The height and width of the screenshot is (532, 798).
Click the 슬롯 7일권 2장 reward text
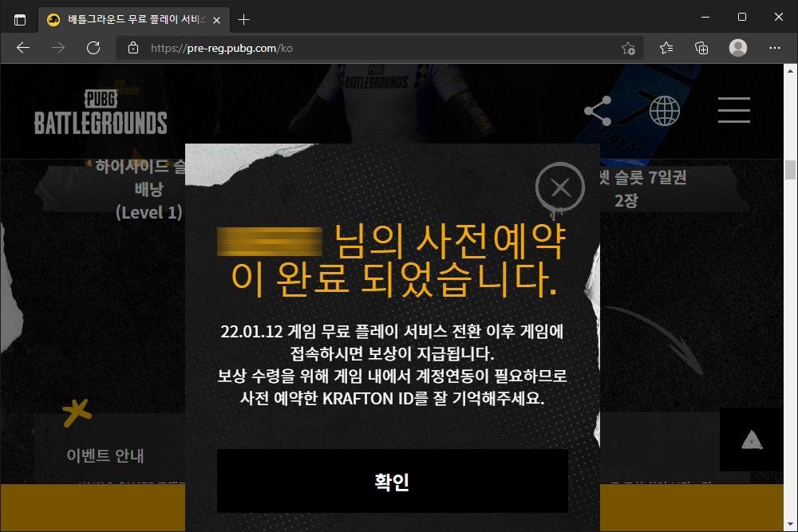(x=643, y=189)
